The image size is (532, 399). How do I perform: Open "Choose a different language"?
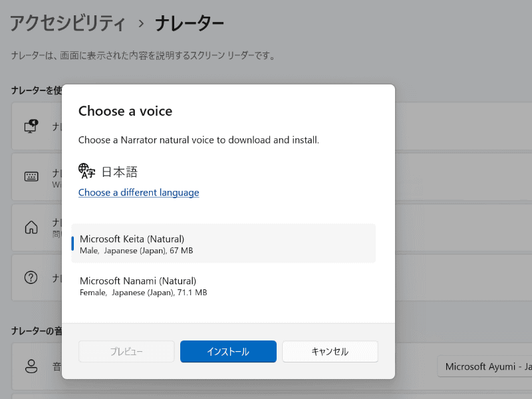(x=138, y=192)
